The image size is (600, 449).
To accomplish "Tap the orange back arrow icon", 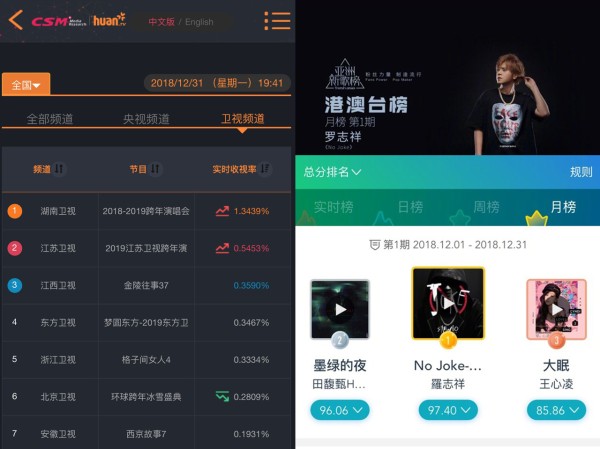I will pyautogui.click(x=16, y=20).
